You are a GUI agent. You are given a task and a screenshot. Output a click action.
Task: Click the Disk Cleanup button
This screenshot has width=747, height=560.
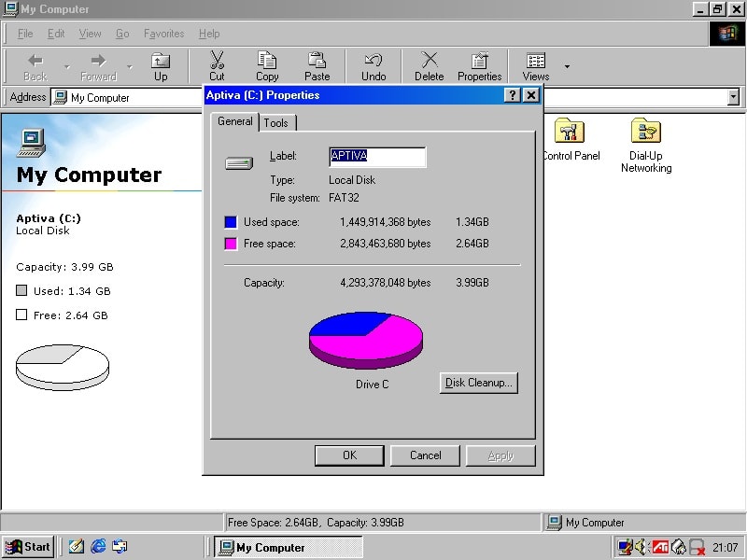[x=478, y=383]
